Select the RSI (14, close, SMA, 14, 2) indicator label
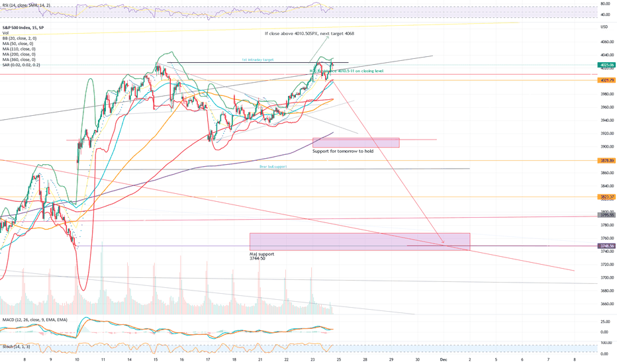Screen dimensions: 617x364 (26, 5)
